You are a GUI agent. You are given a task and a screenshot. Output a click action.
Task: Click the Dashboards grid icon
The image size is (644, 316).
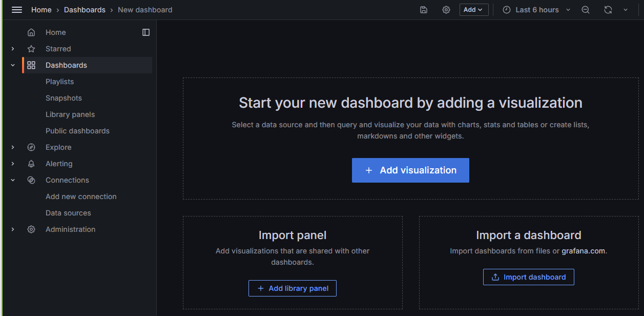(x=31, y=65)
